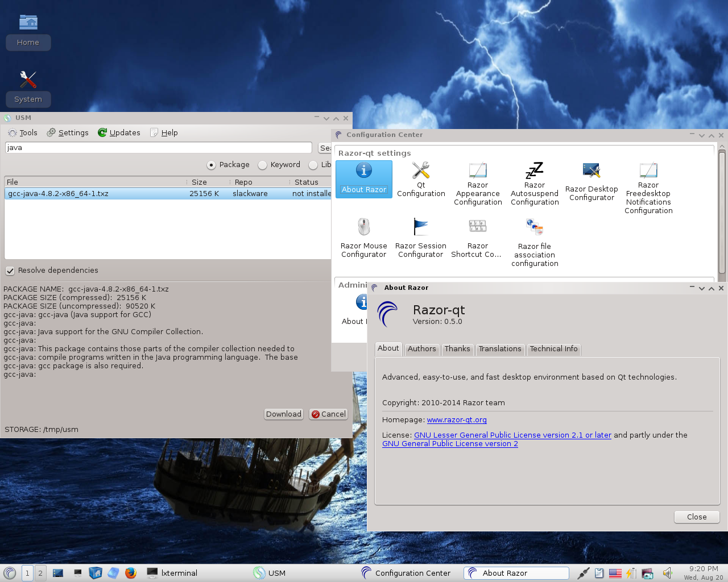Screen dimensions: 728x582
Task: Switch to the Thanks tab
Action: (457, 349)
